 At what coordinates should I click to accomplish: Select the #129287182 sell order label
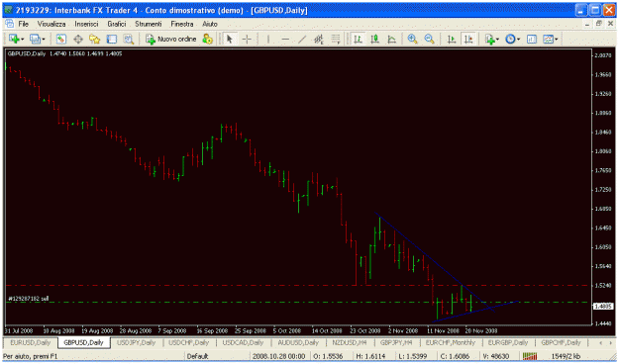point(28,299)
